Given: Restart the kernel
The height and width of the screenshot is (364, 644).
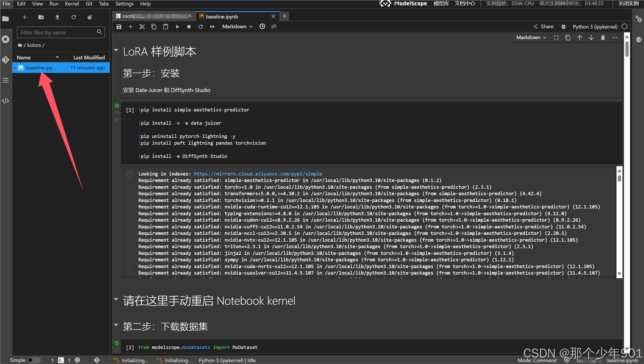Looking at the screenshot, I should pyautogui.click(x=201, y=27).
